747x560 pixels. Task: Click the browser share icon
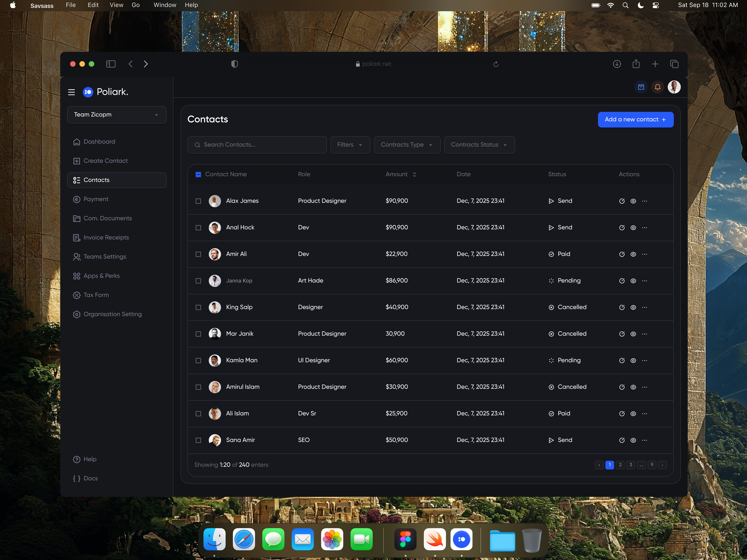(636, 63)
